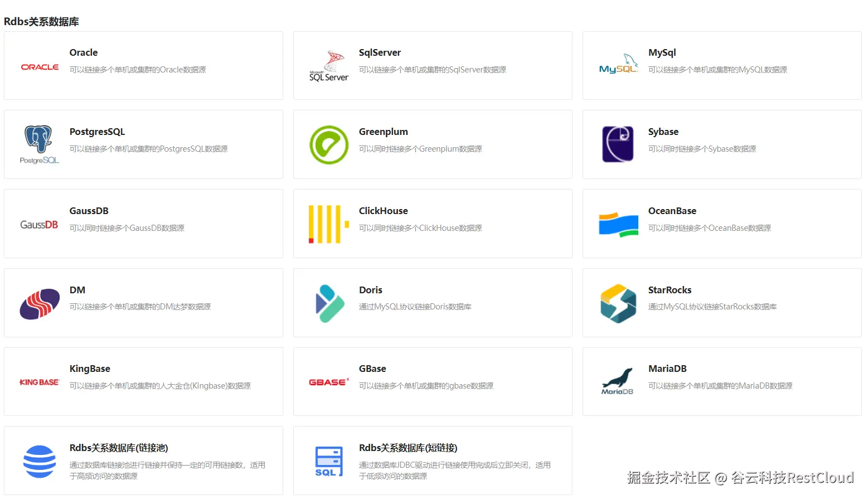Screen dimensions: 868x499
Task: Click the OceanBase wave logo
Action: coord(618,224)
